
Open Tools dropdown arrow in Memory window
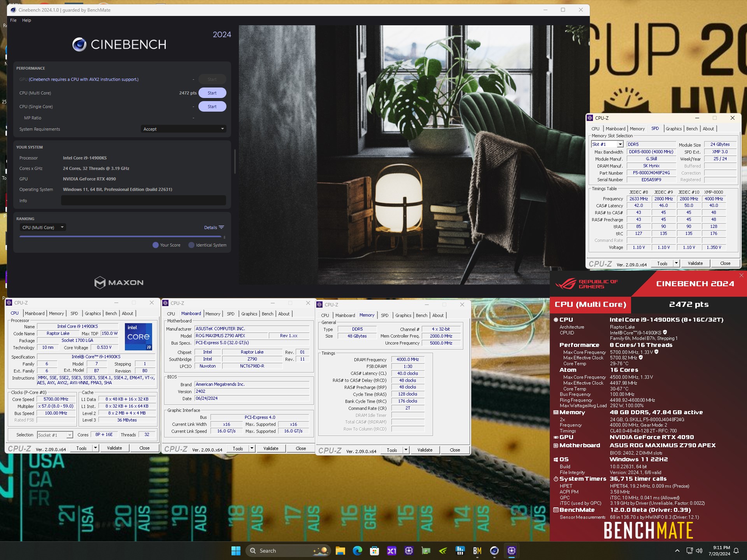click(406, 450)
